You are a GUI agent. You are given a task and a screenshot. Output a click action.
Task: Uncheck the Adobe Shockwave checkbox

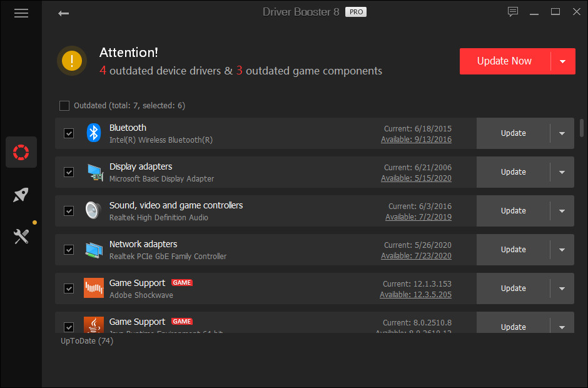click(x=69, y=288)
